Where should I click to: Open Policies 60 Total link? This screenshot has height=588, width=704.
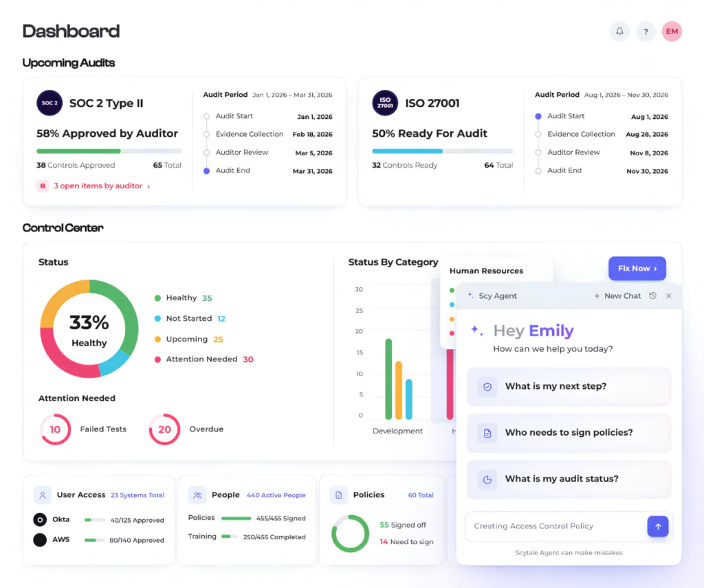tap(421, 495)
